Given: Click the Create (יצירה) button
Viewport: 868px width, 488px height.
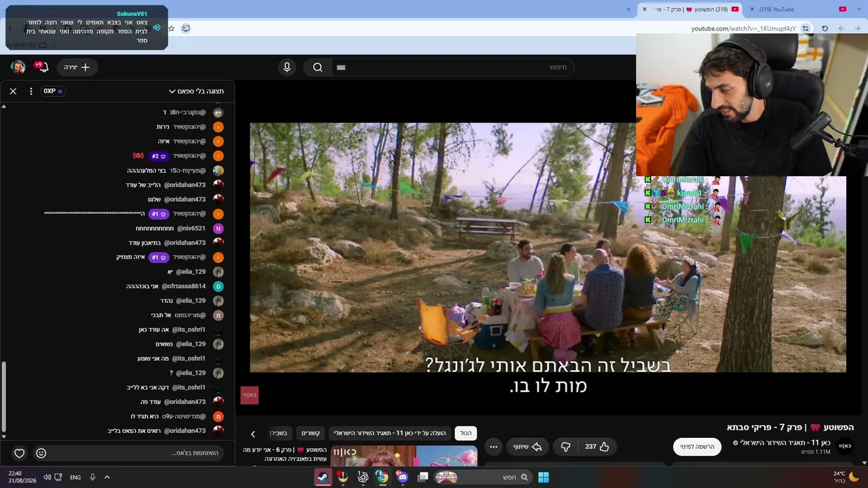Looking at the screenshot, I should (77, 67).
